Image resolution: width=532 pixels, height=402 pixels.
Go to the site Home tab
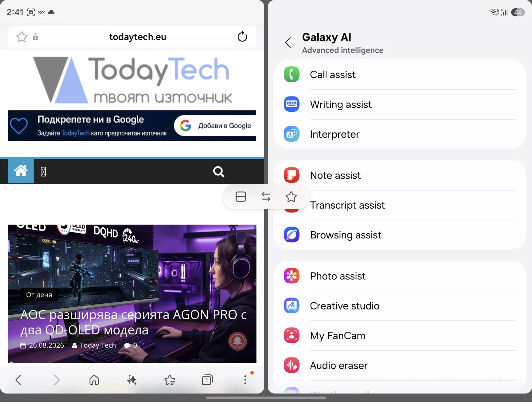21,171
